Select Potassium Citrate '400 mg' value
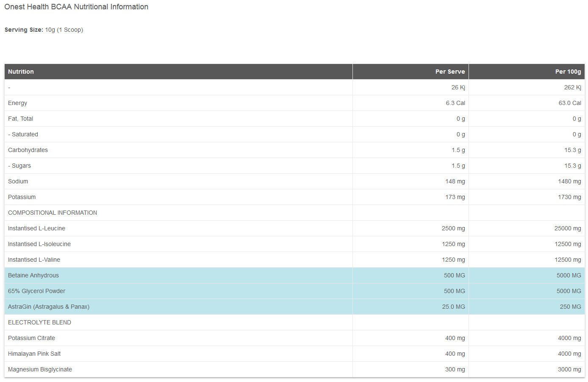This screenshot has width=588, height=382. (x=455, y=338)
